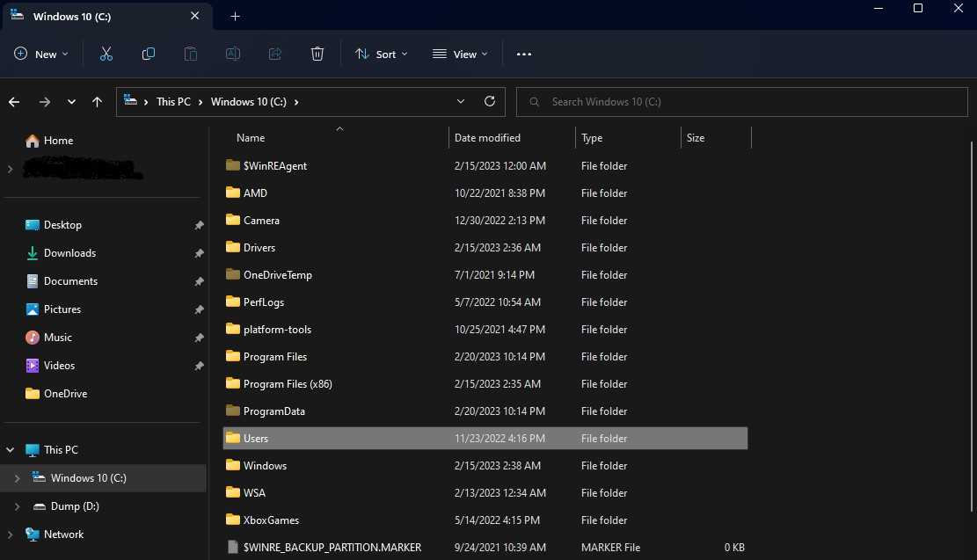The width and height of the screenshot is (977, 560).
Task: Refresh the current folder view
Action: coord(490,101)
